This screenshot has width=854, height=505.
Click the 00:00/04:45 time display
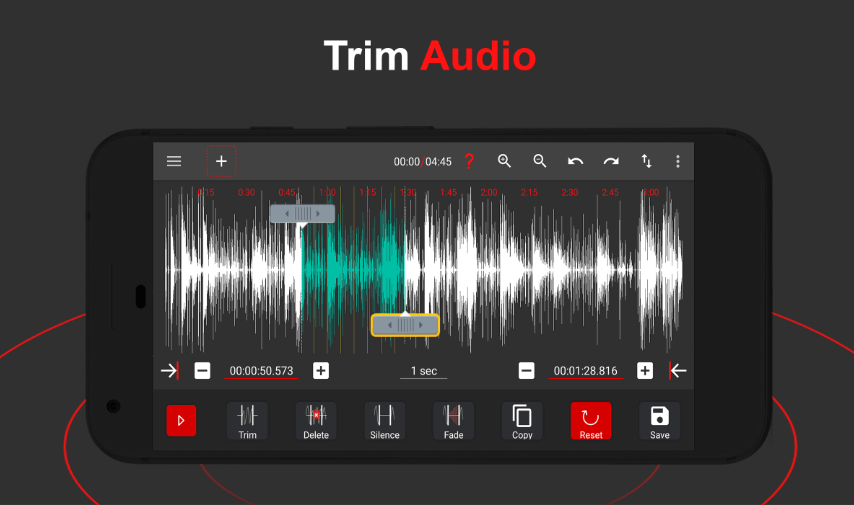point(423,162)
